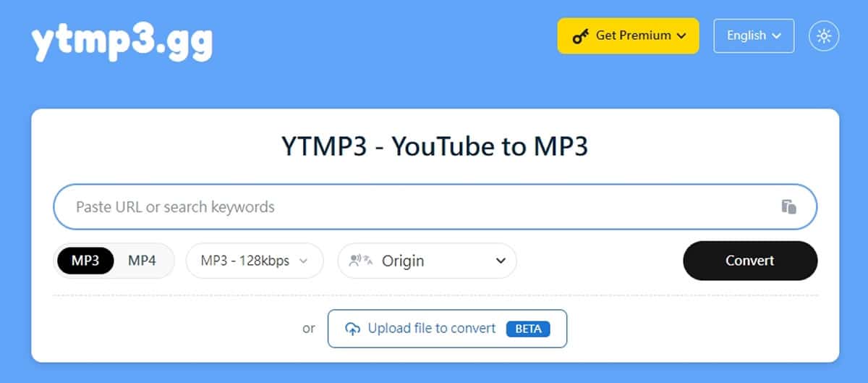
Task: Click the cloud upload icon
Action: 352,329
